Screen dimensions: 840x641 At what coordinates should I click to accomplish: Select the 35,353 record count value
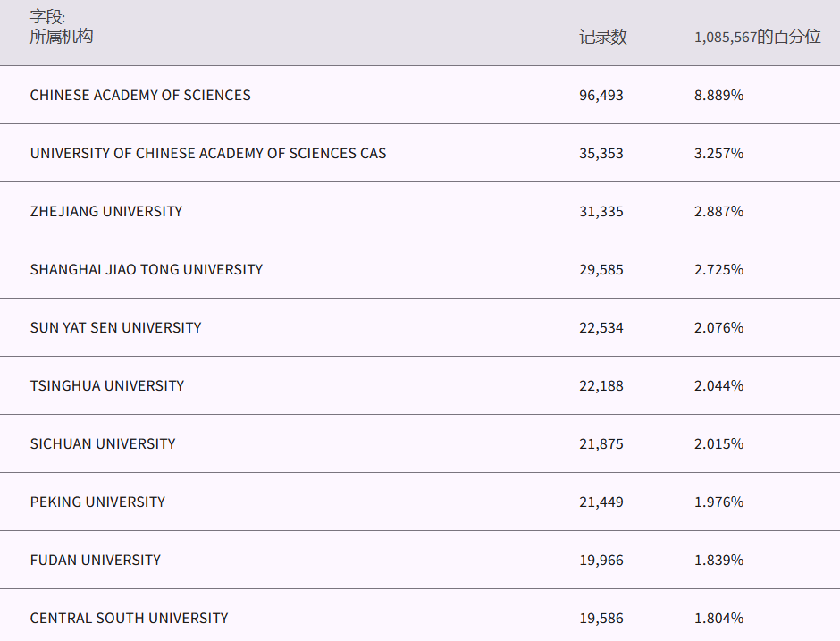[x=601, y=153]
